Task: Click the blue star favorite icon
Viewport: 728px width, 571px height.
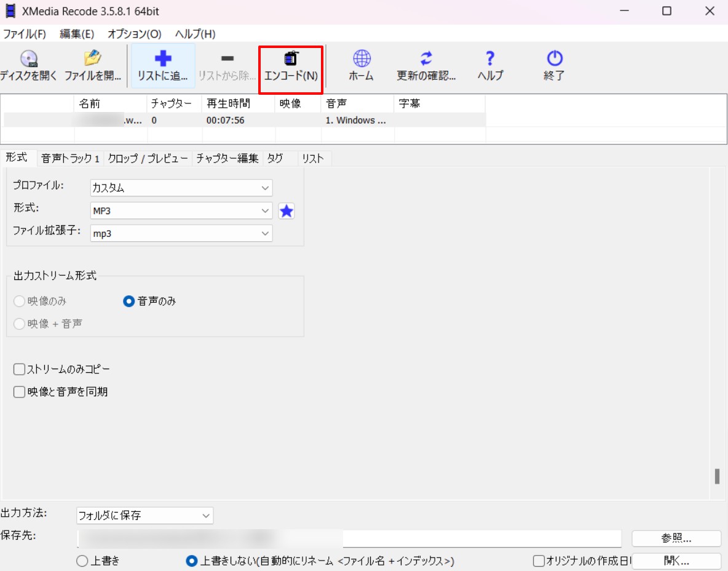Action: (287, 211)
